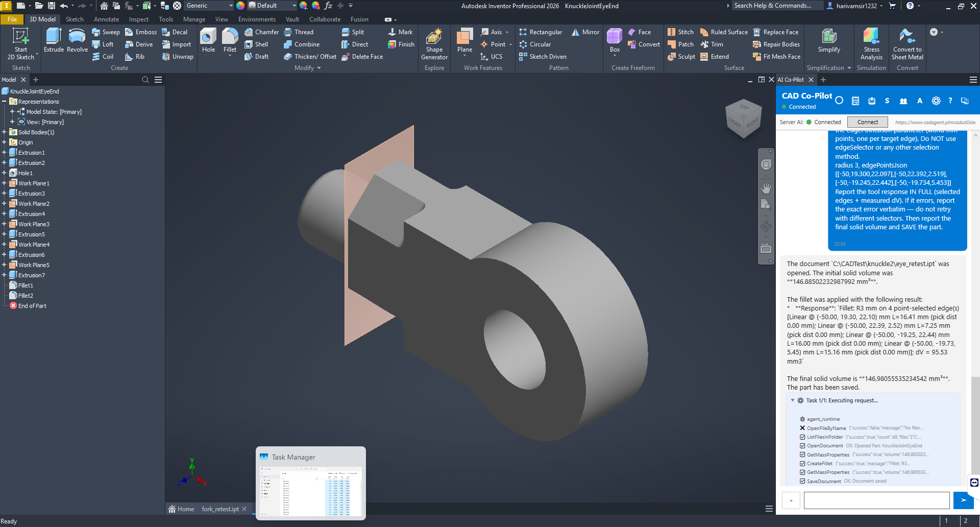
Task: Open the Environments ribbon tab
Action: coord(257,19)
